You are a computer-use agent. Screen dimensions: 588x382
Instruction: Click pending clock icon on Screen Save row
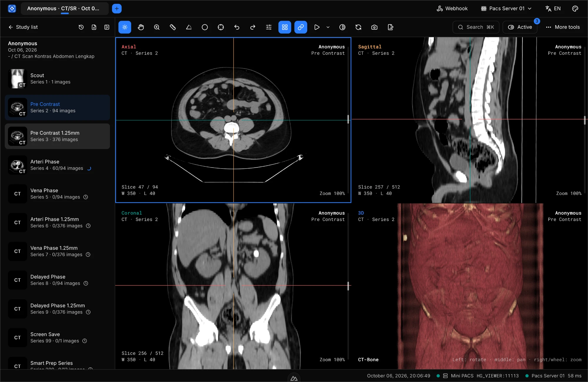[x=85, y=341]
